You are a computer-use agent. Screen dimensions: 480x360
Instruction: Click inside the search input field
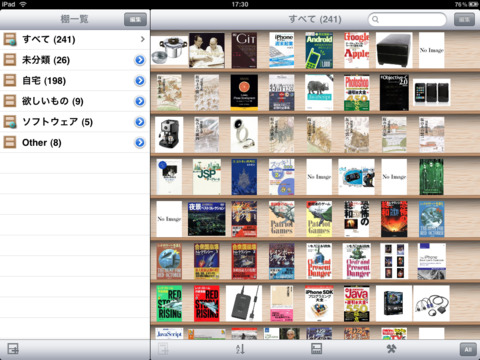[407, 19]
